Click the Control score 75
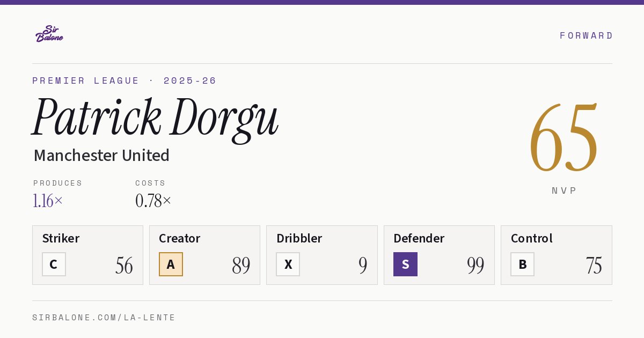Screen dimensions: 644x338 594,266
